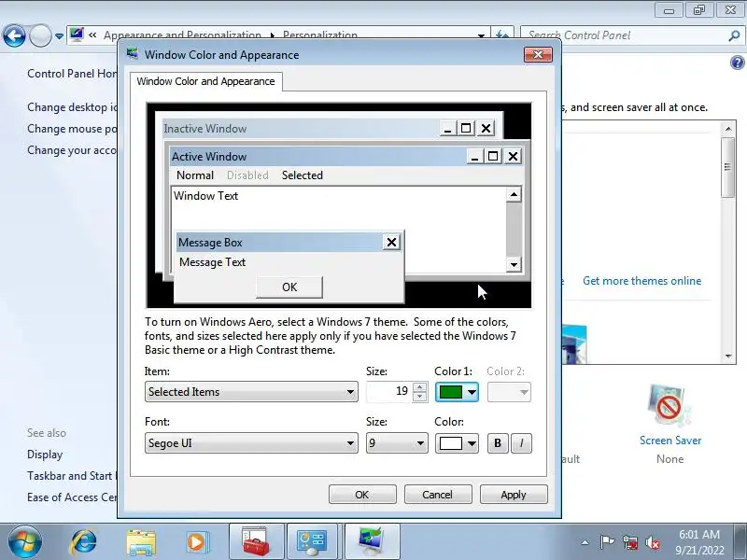Click OK button inside Message Box preview
Image resolution: width=747 pixels, height=560 pixels.
(x=289, y=287)
